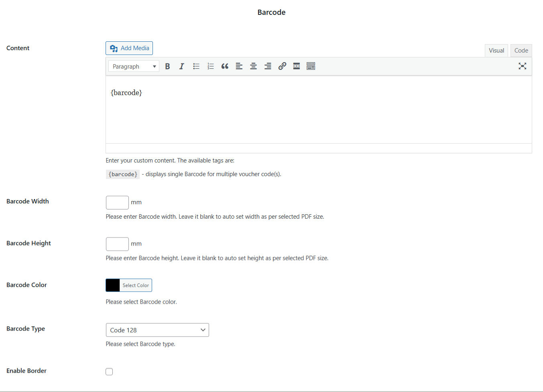Click the Barcode height help text
This screenshot has width=543, height=392.
pos(217,258)
